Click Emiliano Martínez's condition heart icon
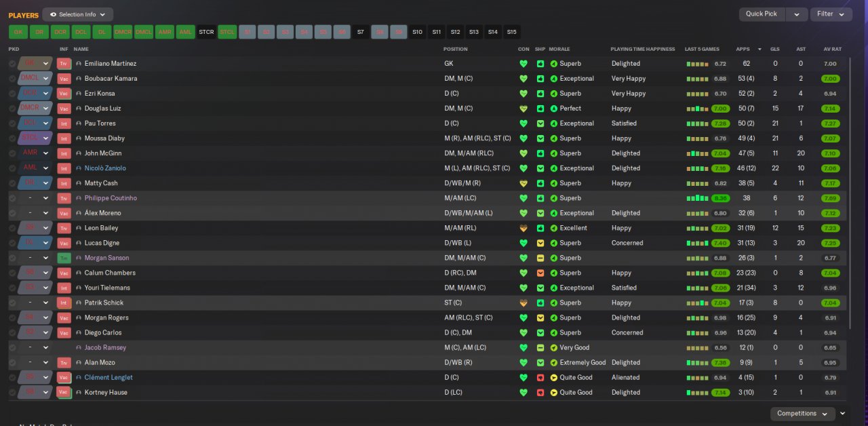The width and height of the screenshot is (868, 426). (523, 64)
